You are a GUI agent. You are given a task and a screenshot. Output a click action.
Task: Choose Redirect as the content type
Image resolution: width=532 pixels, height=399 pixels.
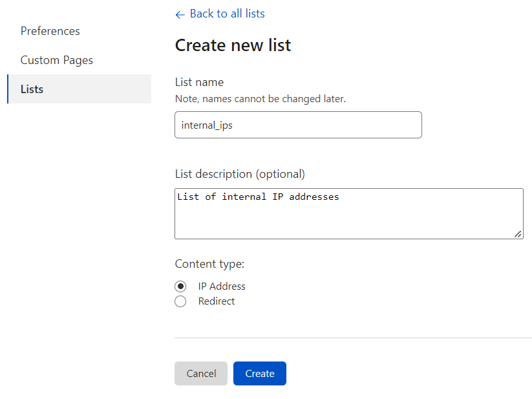180,301
